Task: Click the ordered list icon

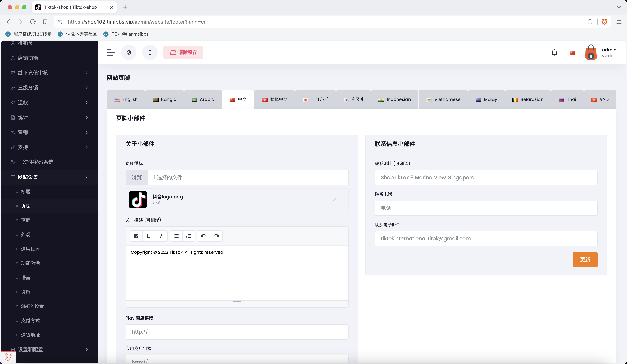Action: click(189, 236)
